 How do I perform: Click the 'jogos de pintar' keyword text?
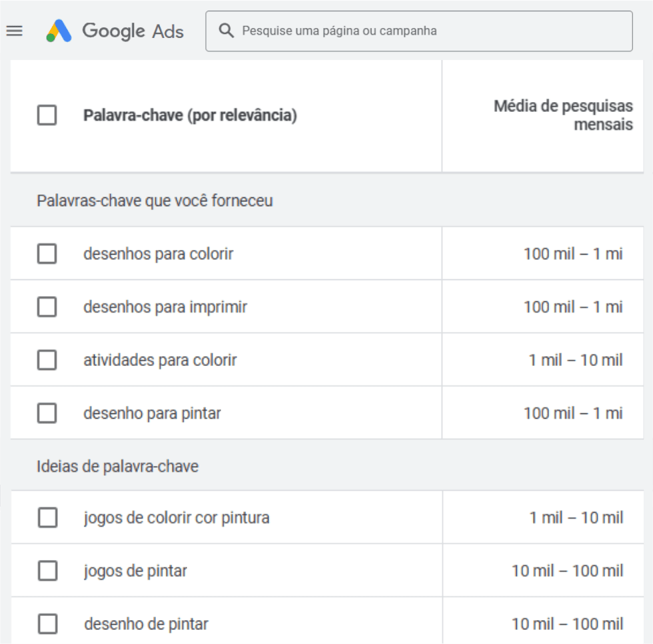[135, 571]
